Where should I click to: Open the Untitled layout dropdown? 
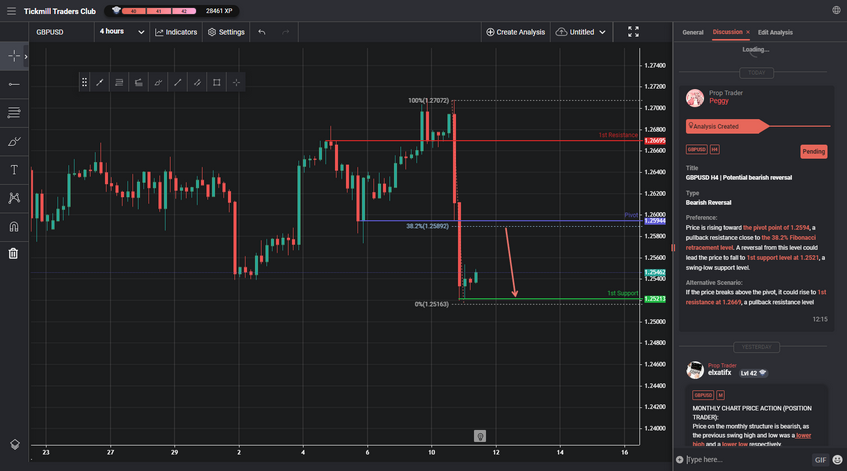tap(581, 32)
